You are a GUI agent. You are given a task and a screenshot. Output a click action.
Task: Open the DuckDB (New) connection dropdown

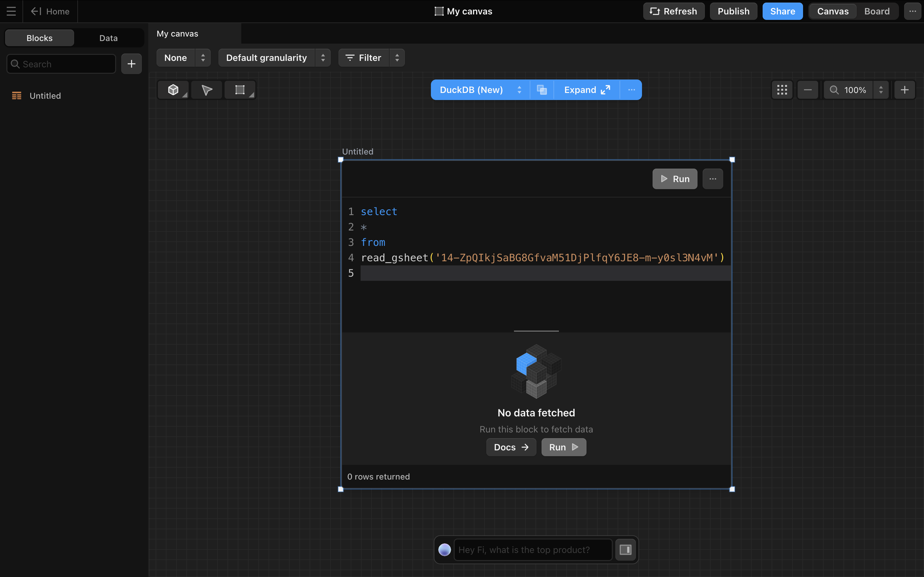click(480, 90)
